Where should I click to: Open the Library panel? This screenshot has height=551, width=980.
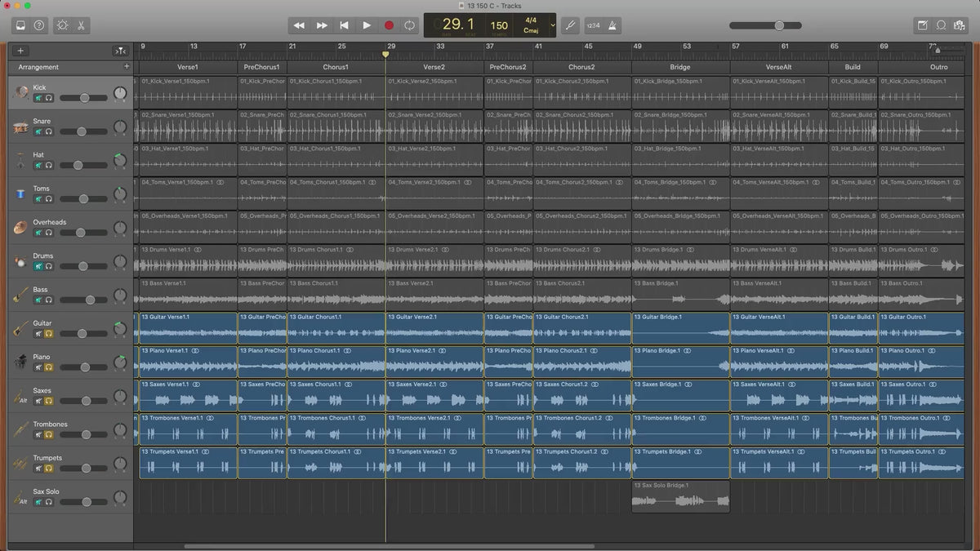20,25
